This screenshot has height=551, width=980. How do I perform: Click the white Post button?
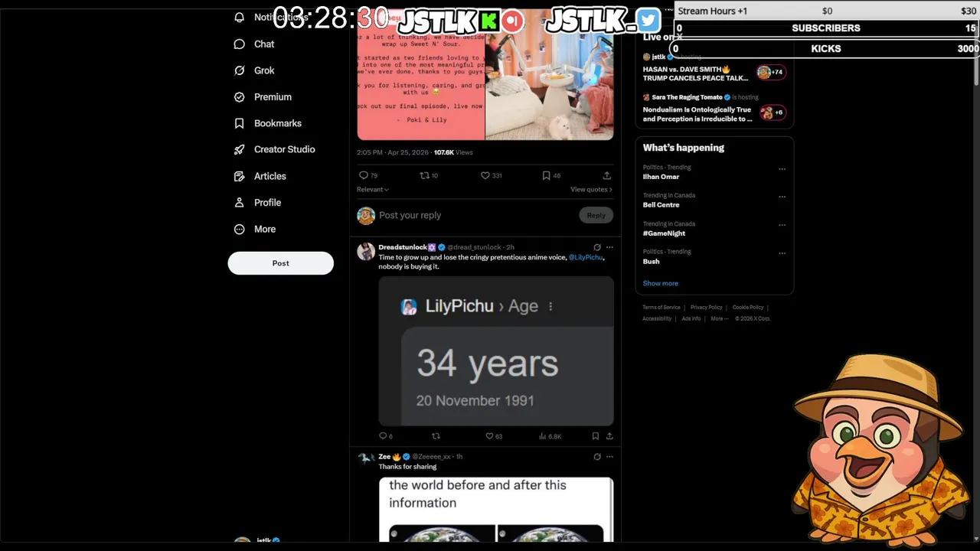pos(281,263)
